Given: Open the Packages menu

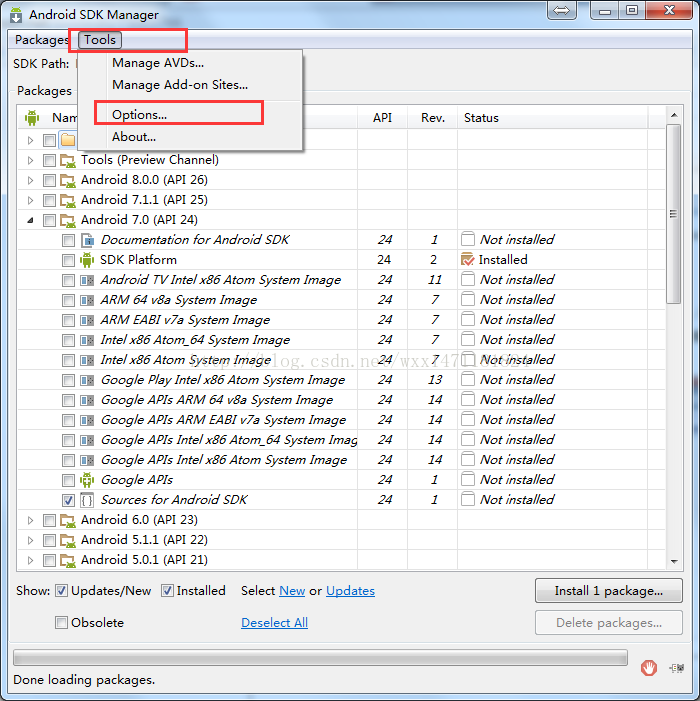Looking at the screenshot, I should coord(42,40).
